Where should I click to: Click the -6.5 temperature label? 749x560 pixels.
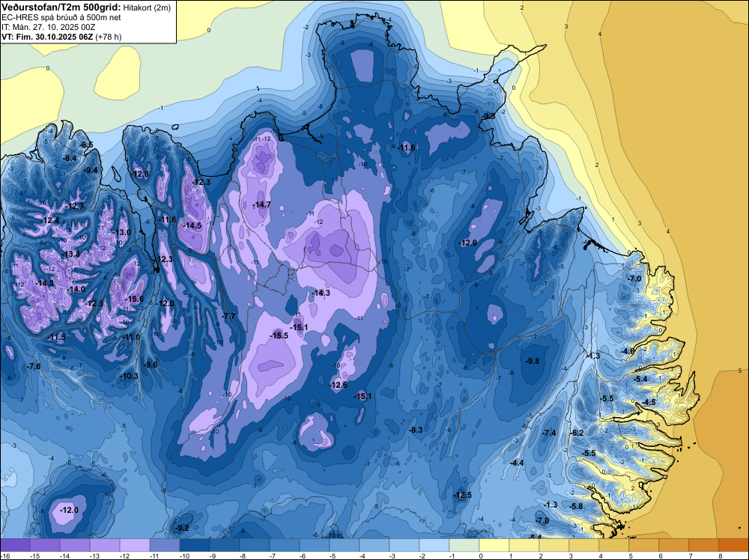[x=86, y=144]
